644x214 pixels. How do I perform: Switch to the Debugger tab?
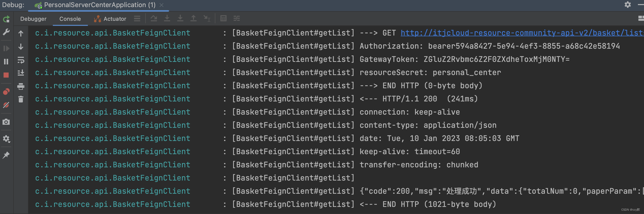click(33, 19)
